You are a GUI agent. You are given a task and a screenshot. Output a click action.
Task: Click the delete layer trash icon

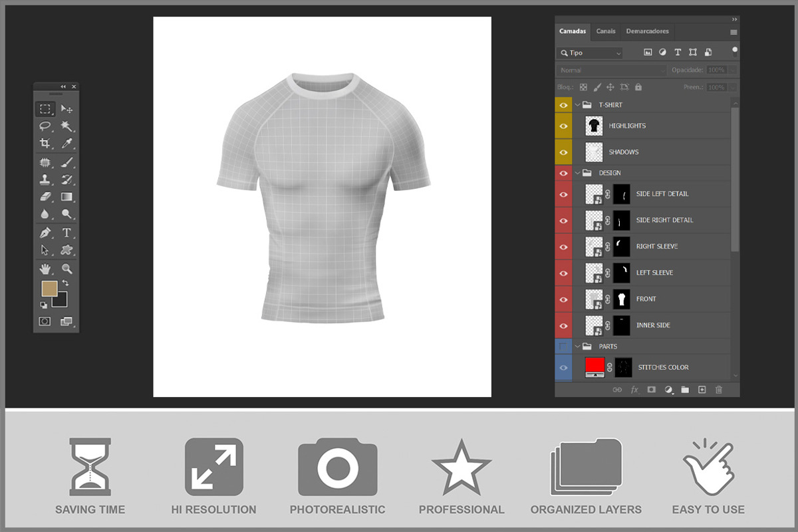718,390
